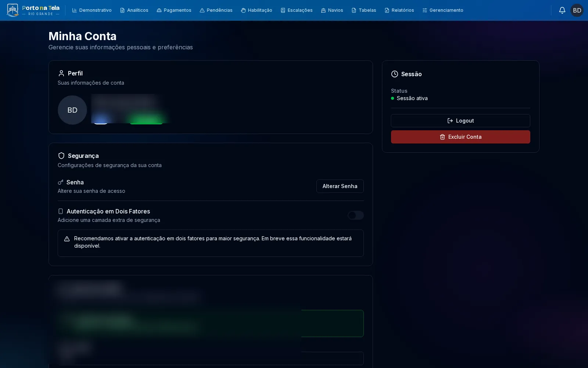Click the key icon next to Senha
Screen dimensions: 588x368
point(61,182)
